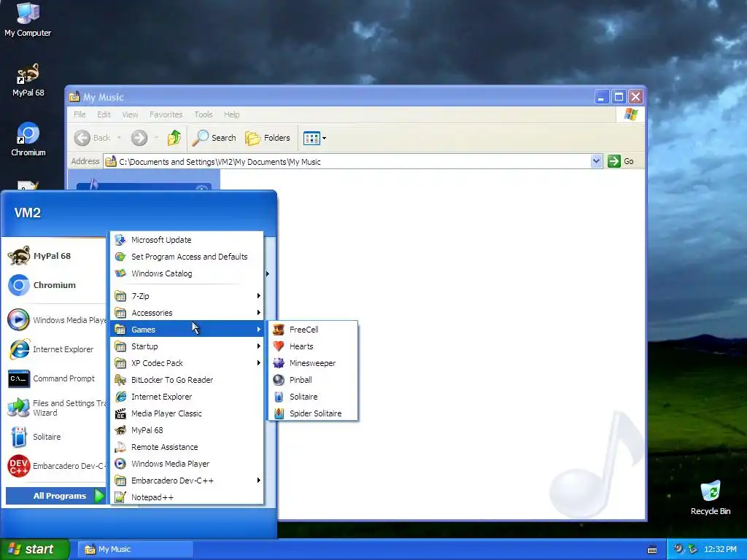Expand the Accessories program folder
Image resolution: width=747 pixels, height=560 pixels.
[187, 312]
